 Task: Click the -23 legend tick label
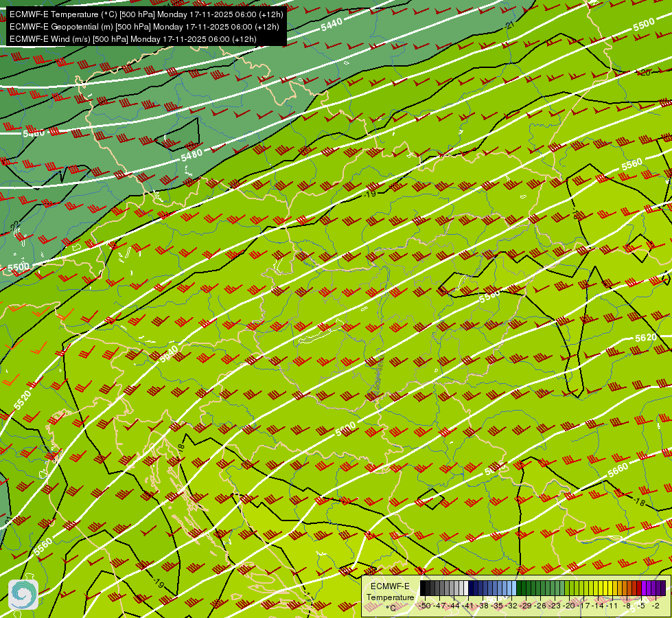coord(555,606)
